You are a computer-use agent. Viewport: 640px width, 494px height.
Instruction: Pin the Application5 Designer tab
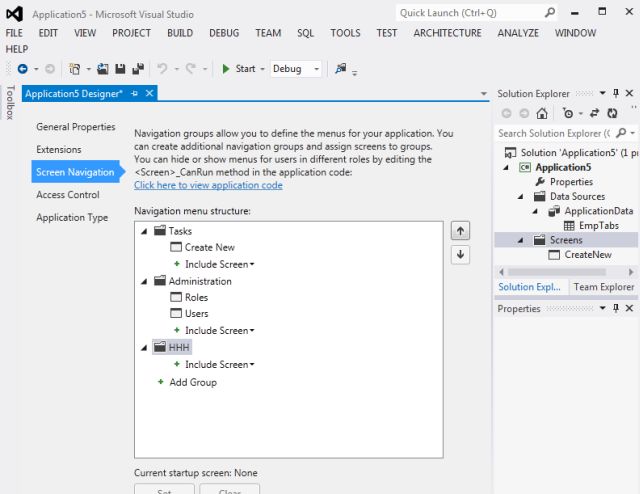pos(135,93)
